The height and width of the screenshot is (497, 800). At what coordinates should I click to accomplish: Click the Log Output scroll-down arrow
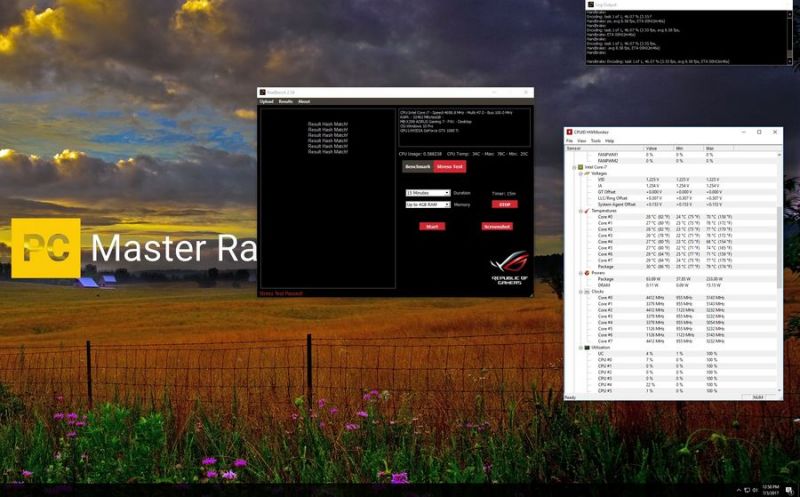pyautogui.click(x=790, y=61)
